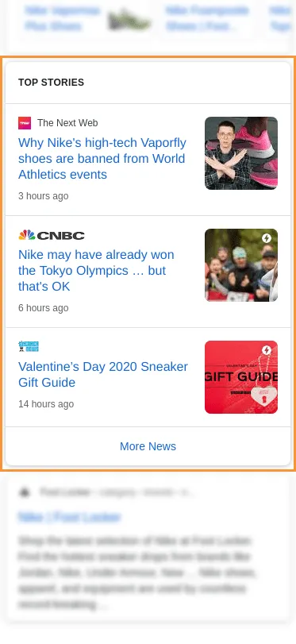Click AMP lightning icon on Gift Guide thumbnail
This screenshot has height=644, width=296.
pyautogui.click(x=267, y=350)
